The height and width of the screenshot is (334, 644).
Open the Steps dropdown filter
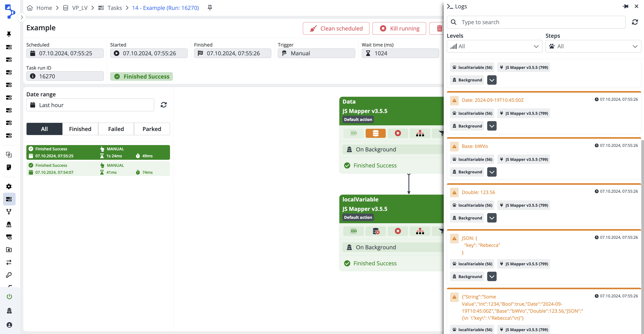[593, 47]
